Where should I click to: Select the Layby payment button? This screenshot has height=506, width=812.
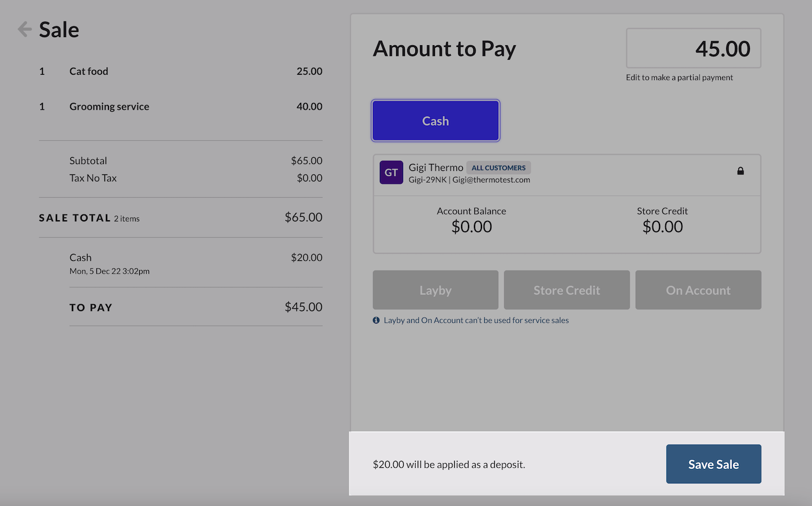pyautogui.click(x=435, y=290)
